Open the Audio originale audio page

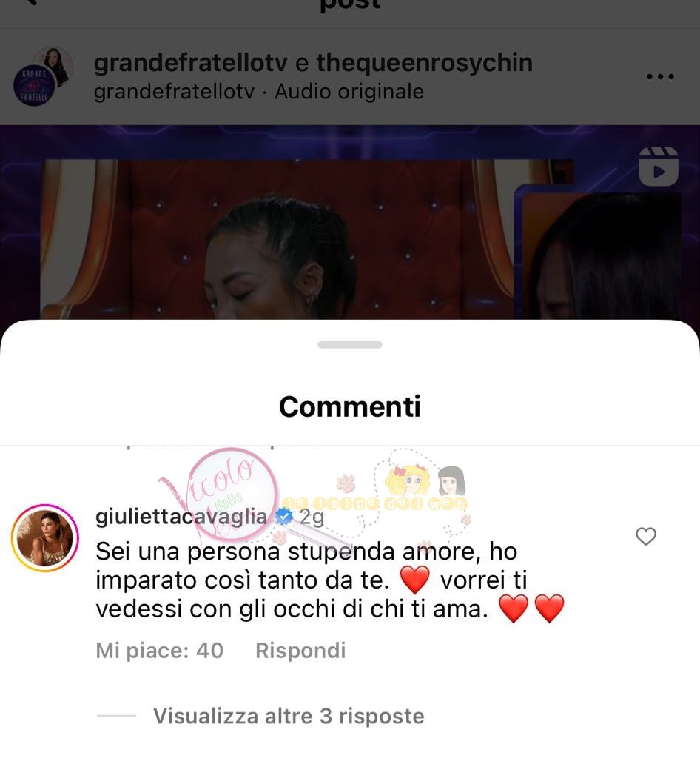(349, 92)
